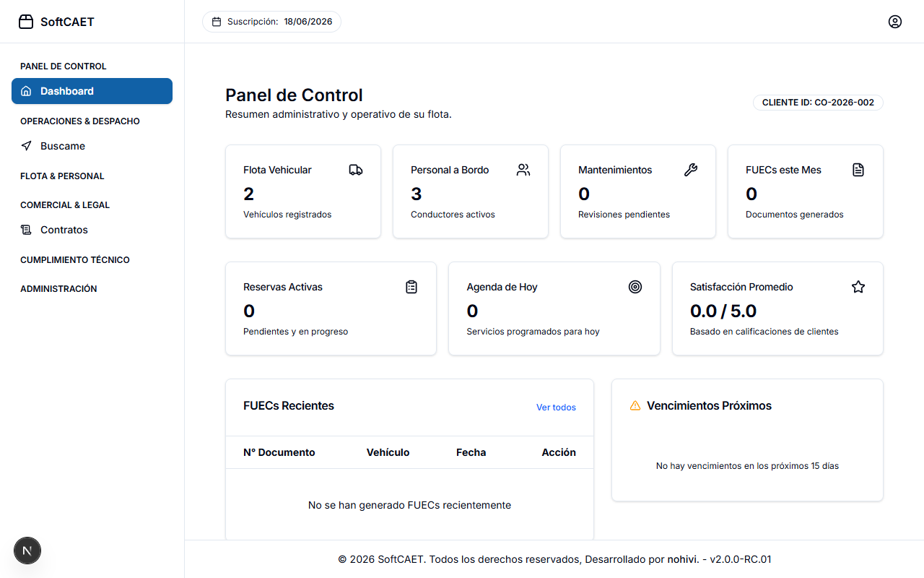
Task: Click the SoftCAET logo icon
Action: pyautogui.click(x=26, y=22)
